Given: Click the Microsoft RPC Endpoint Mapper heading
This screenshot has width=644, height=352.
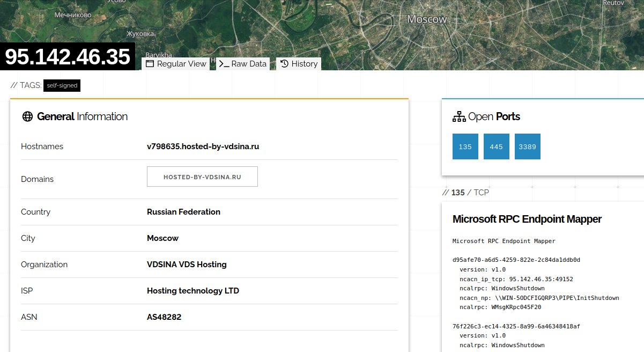Looking at the screenshot, I should (527, 219).
